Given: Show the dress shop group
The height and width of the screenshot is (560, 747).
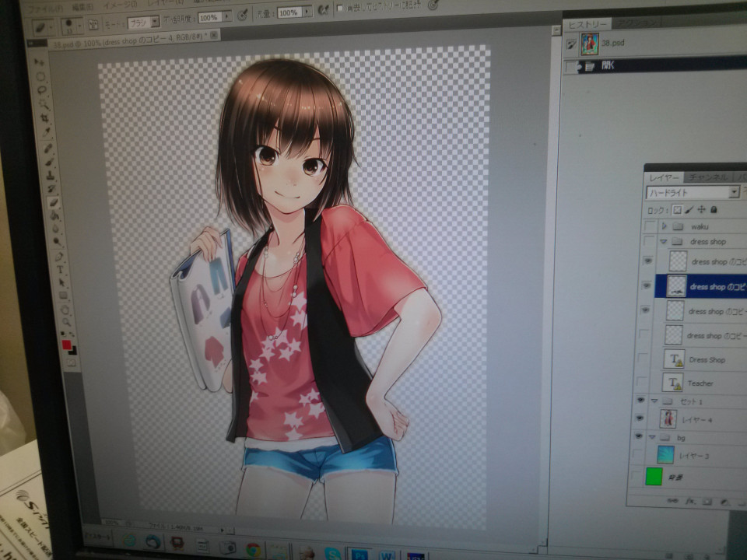Looking at the screenshot, I should click(649, 241).
